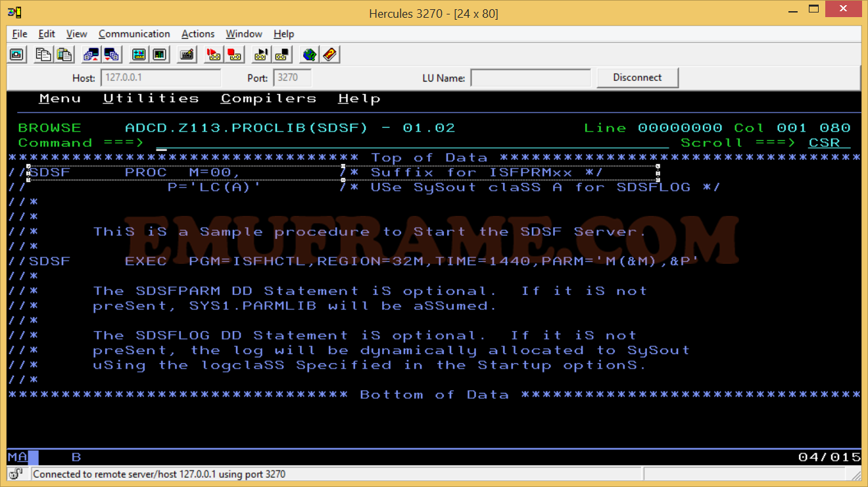Open the display settings icon
868x487 pixels.
139,54
